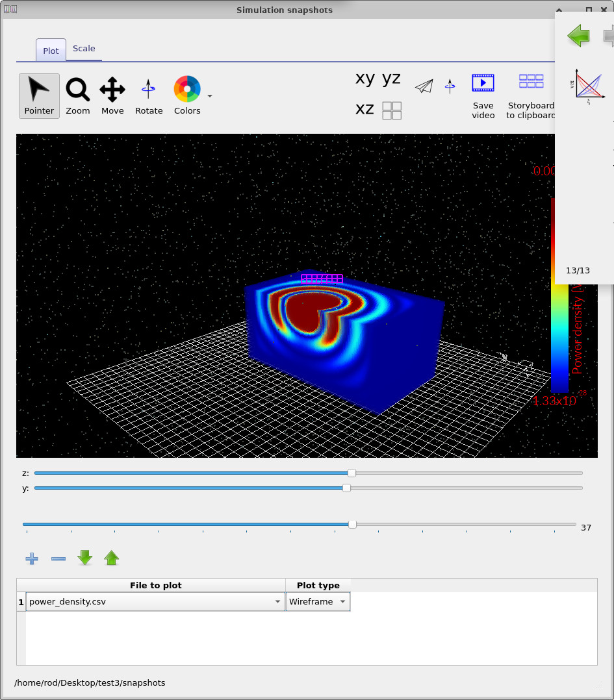Click the paper plane flight-path icon
This screenshot has height=700, width=614.
(x=424, y=86)
